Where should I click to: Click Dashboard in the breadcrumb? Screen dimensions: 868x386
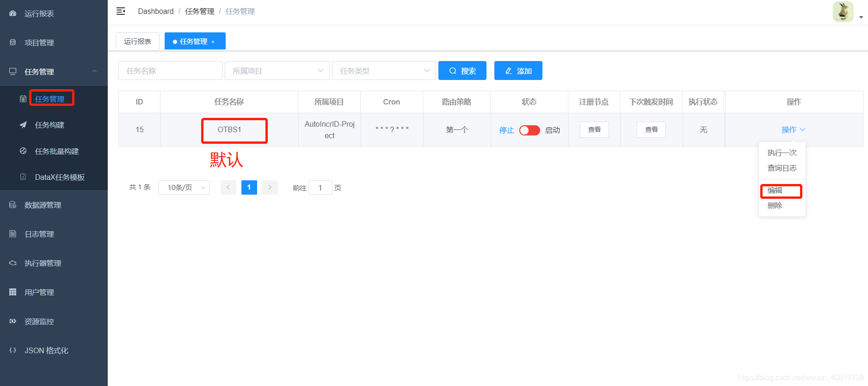[156, 11]
